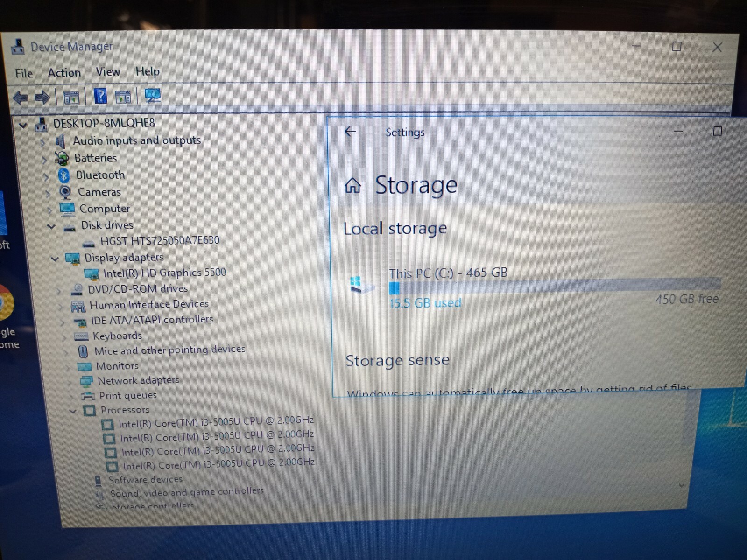747x560 pixels.
Task: Open the File menu
Action: click(24, 73)
